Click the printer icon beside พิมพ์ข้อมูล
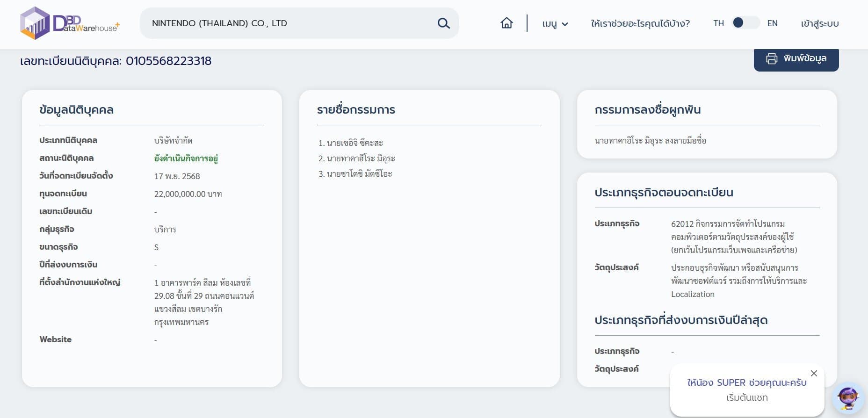 tap(771, 58)
